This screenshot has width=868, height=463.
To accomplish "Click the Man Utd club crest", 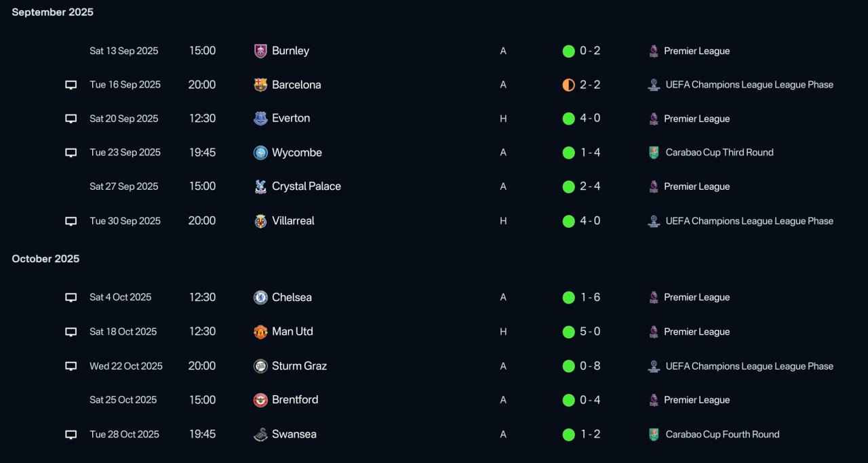I will click(x=260, y=332).
